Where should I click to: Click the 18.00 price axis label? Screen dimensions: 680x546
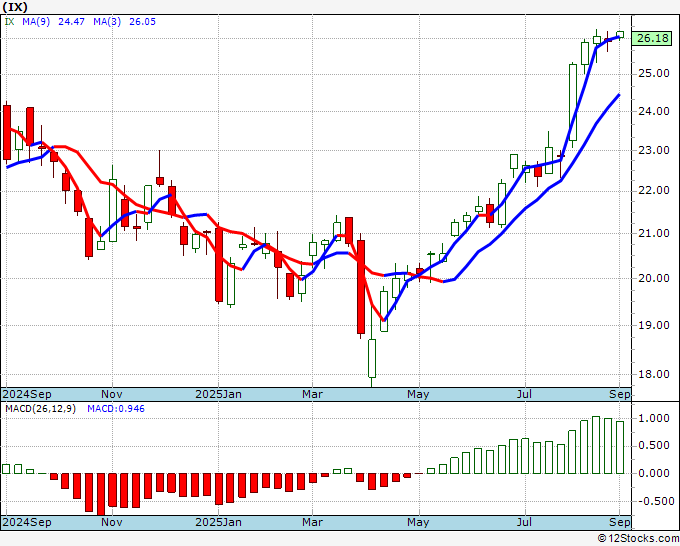pos(654,374)
